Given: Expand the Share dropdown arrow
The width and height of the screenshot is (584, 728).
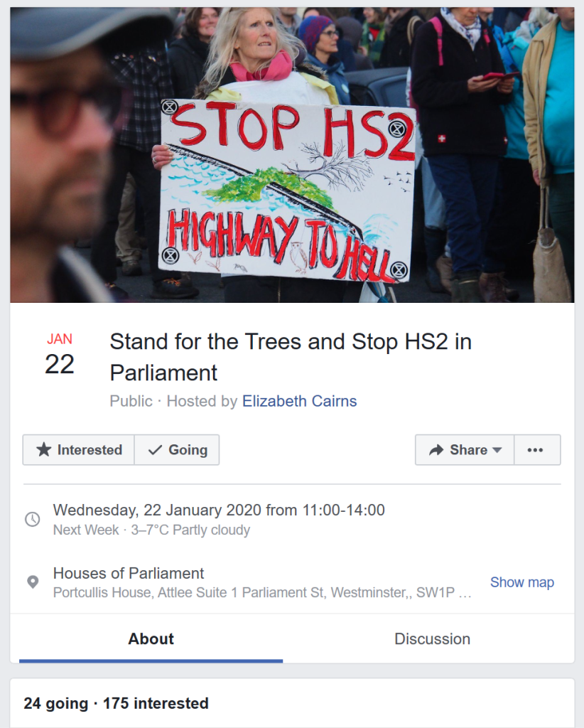Looking at the screenshot, I should click(x=497, y=450).
